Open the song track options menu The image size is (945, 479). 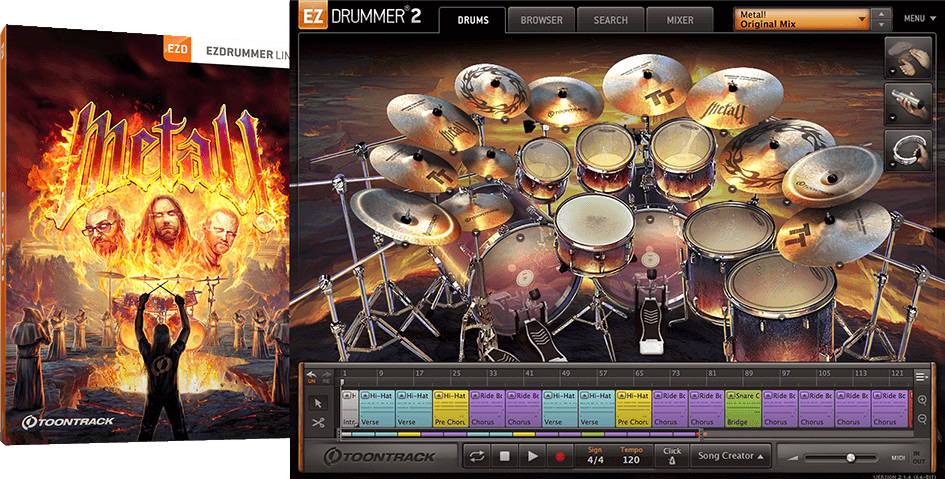coord(921,377)
